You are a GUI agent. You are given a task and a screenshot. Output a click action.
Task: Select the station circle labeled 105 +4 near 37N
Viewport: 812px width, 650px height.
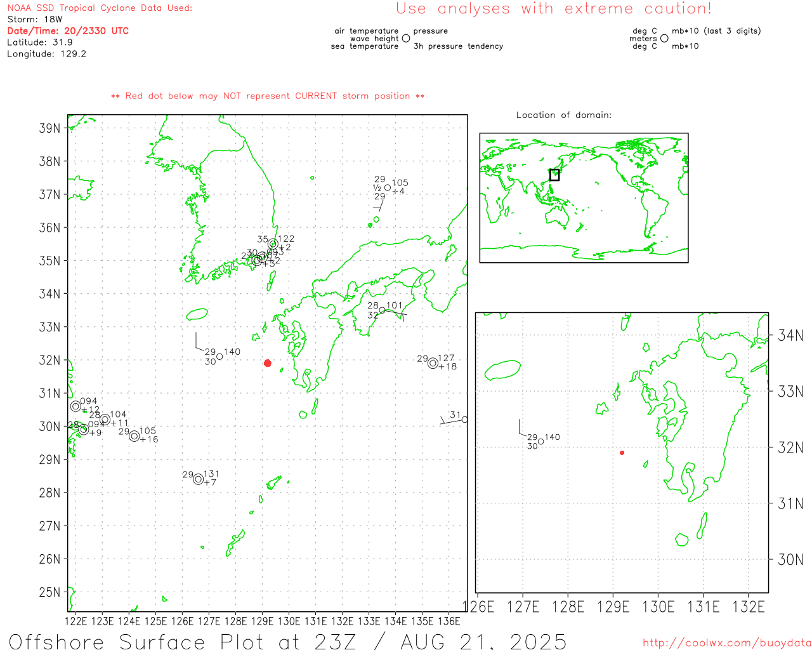[388, 187]
